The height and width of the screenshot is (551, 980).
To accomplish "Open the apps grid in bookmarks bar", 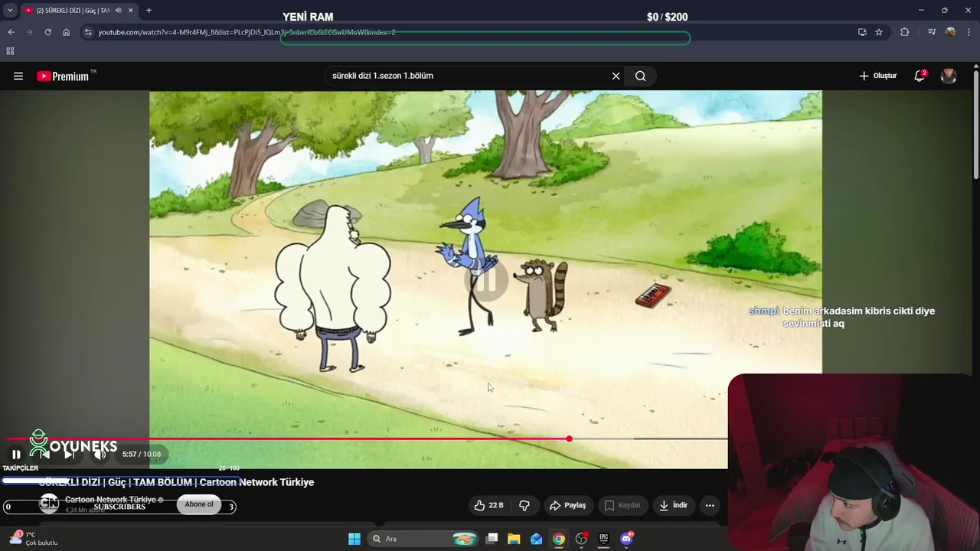I will [10, 51].
